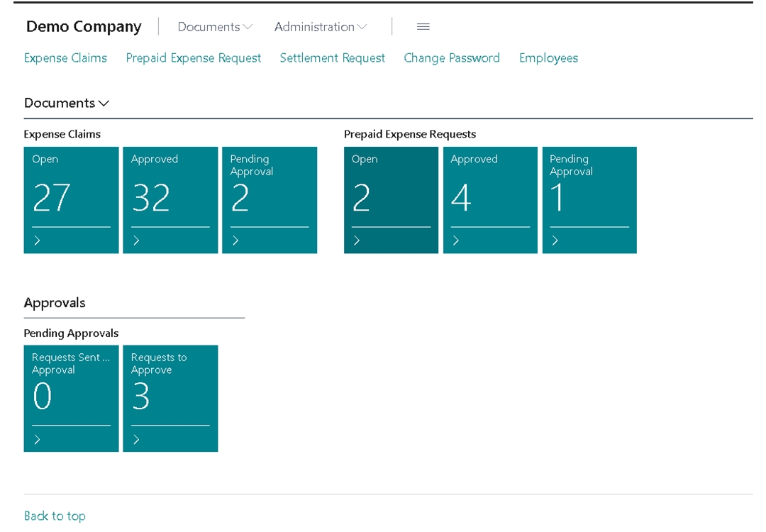This screenshot has width=766, height=532.
Task: Click the Demo Company heading
Action: [84, 26]
